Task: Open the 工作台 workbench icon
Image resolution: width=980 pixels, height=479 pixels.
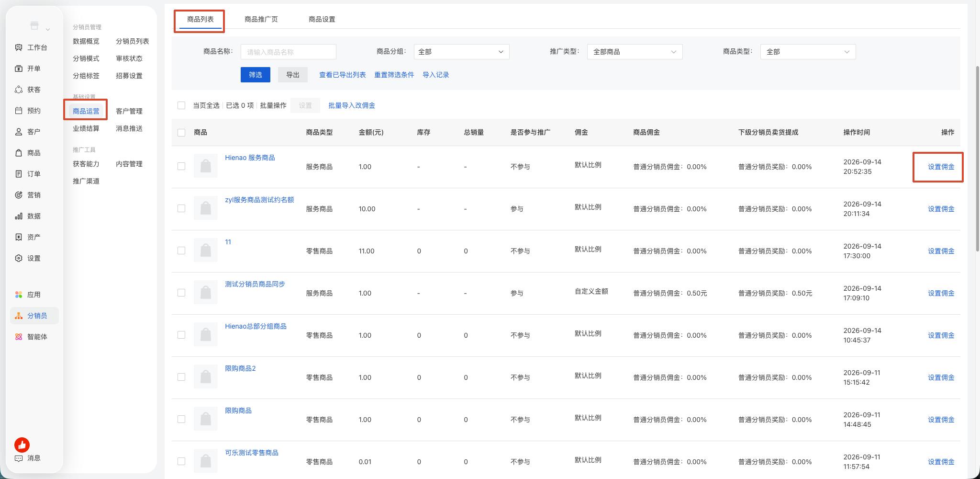Action: (x=19, y=47)
